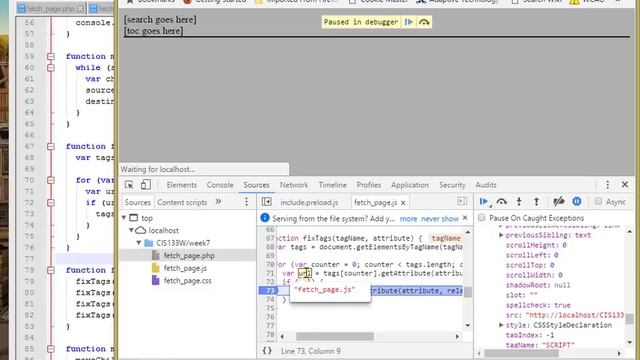The image size is (640, 360).
Task: Click the 'src' property value
Action: point(575,315)
